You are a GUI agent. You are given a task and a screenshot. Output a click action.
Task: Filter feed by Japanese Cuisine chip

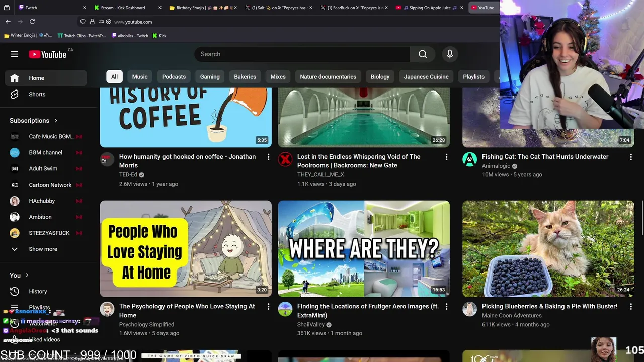click(426, 77)
